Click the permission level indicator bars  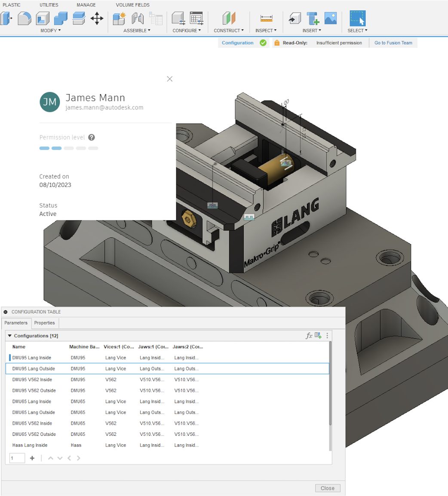click(69, 148)
